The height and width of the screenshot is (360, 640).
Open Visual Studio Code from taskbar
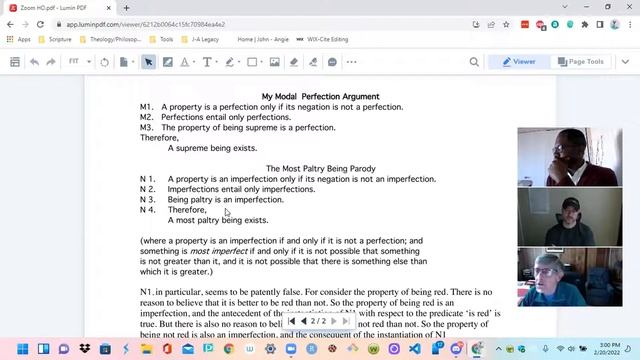coord(415,349)
